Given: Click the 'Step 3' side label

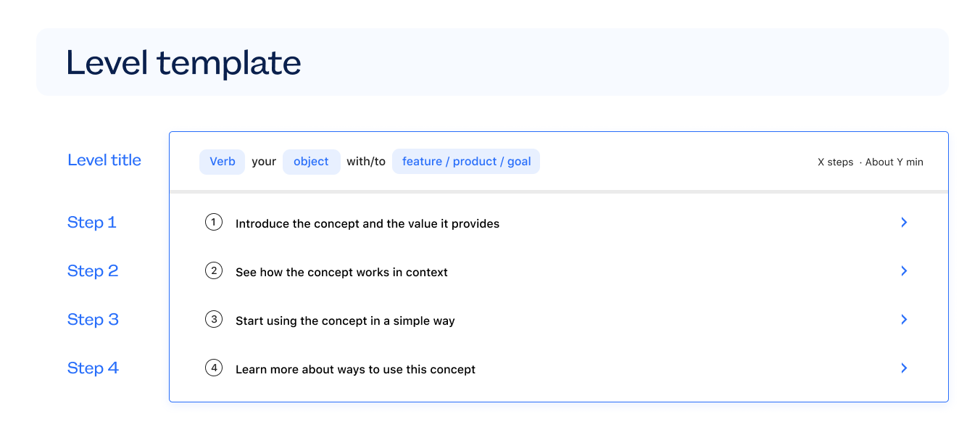Looking at the screenshot, I should coord(93,320).
